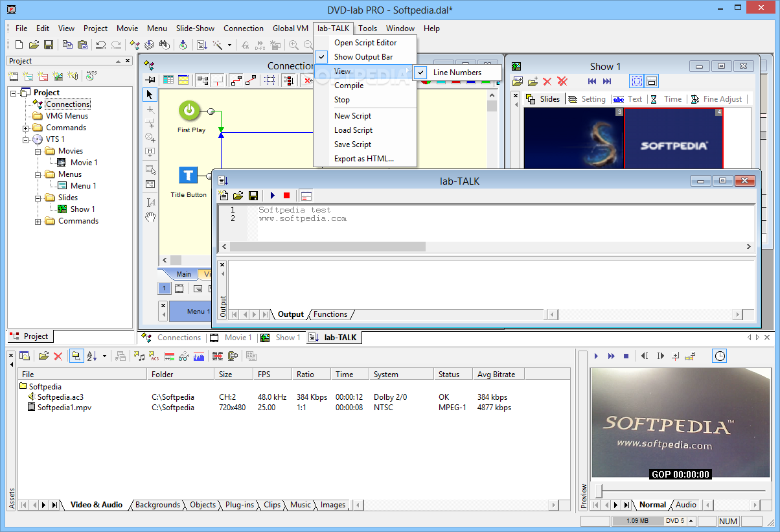This screenshot has width=780, height=532.
Task: Click the Title Button blue T object
Action: tap(189, 176)
